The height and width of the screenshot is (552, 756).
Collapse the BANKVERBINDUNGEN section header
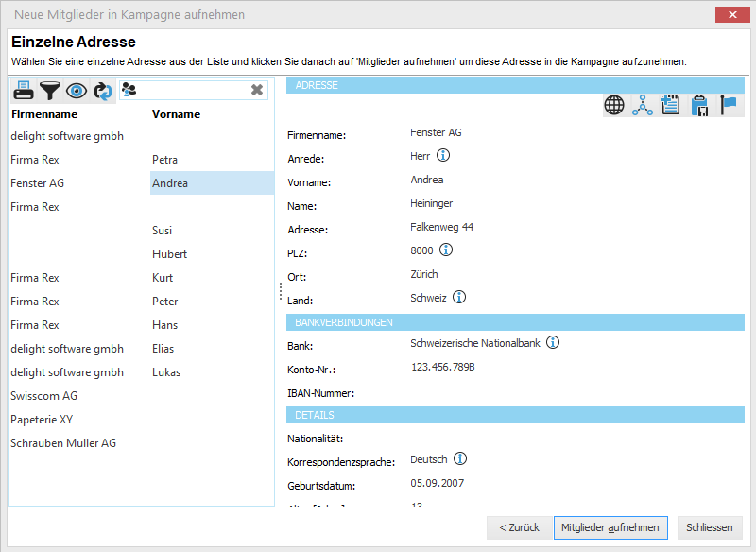515,322
